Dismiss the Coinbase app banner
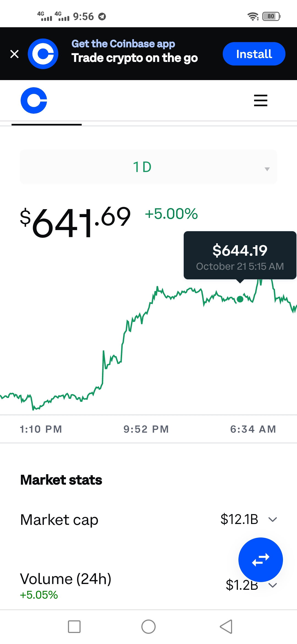The height and width of the screenshot is (644, 297). coord(14,54)
